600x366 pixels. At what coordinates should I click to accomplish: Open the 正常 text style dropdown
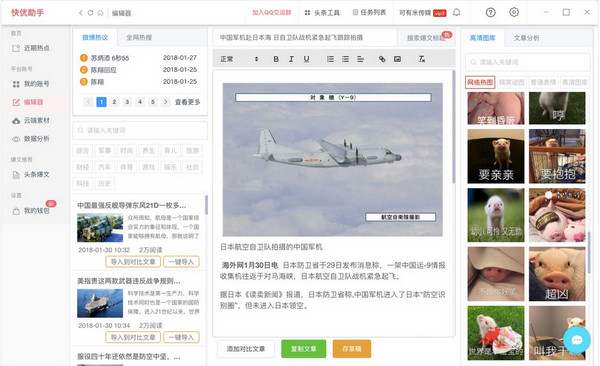point(240,59)
